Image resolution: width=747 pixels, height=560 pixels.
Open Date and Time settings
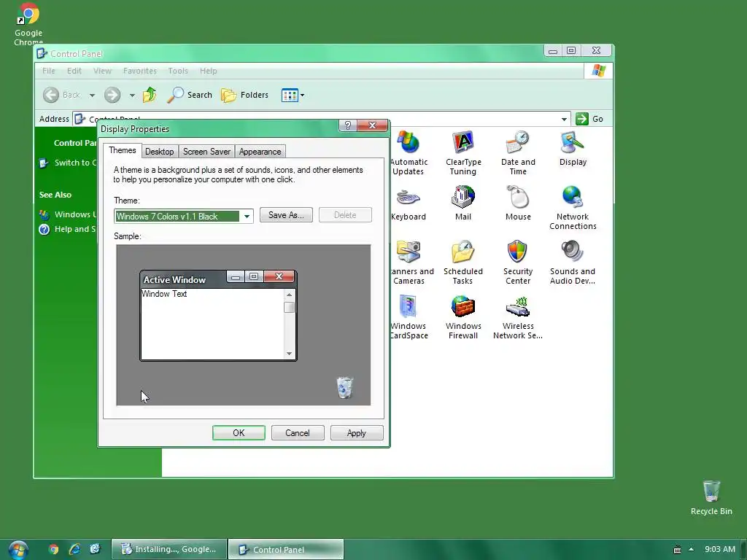click(x=518, y=153)
